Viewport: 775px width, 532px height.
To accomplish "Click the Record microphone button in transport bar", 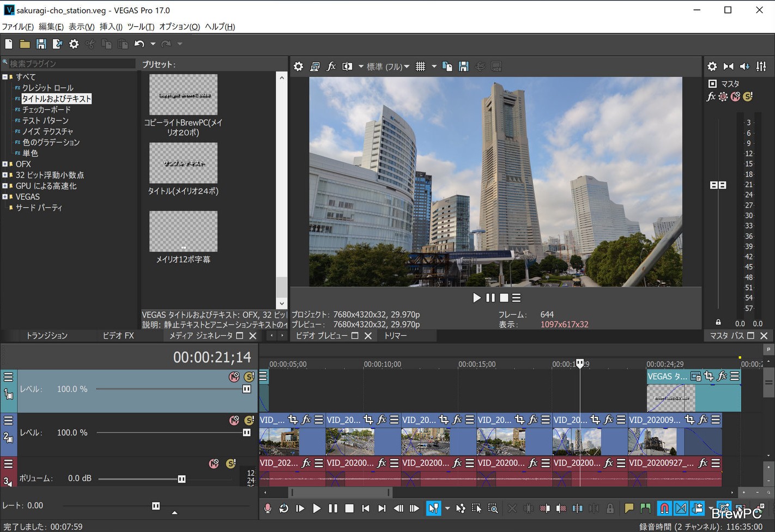I will coord(268,509).
